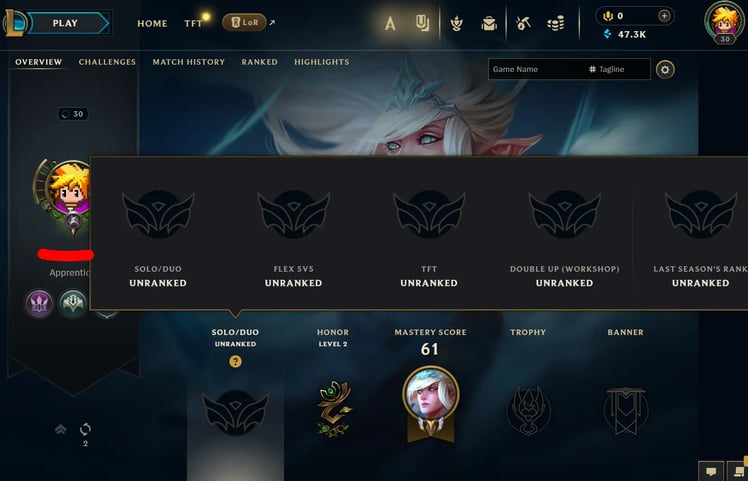The width and height of the screenshot is (748, 481).
Task: Open the Collection backpack icon
Action: (x=489, y=22)
